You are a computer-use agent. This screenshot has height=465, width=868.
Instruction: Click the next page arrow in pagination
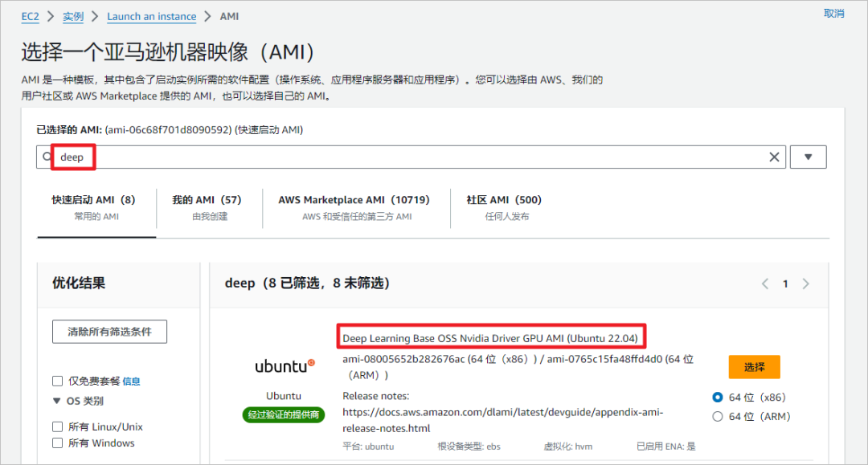[805, 283]
